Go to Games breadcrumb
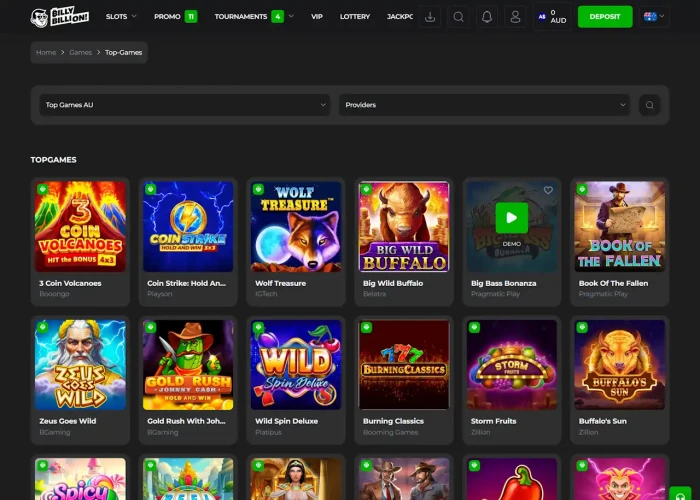This screenshot has height=500, width=700. coord(80,52)
